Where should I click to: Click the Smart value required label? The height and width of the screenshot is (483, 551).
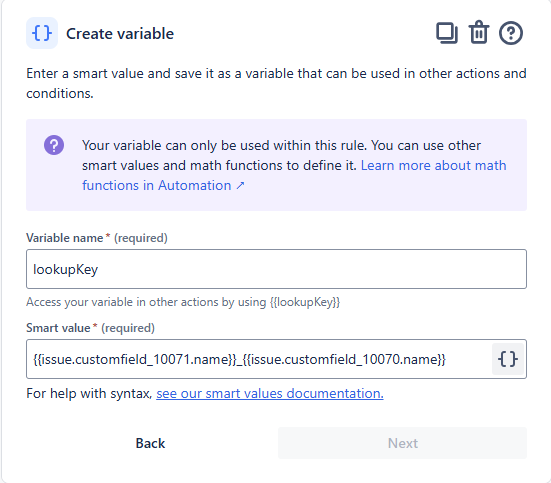point(90,328)
